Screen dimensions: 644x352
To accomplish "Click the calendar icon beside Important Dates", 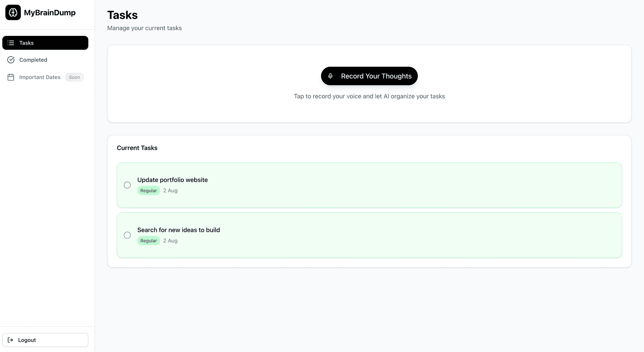I will (11, 77).
